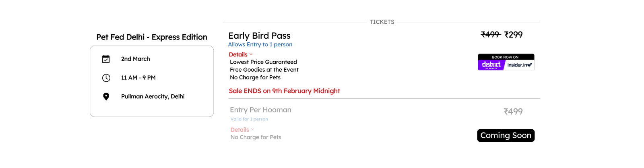
Task: Toggle the Early Bird Pass Details label
Action: tap(238, 54)
